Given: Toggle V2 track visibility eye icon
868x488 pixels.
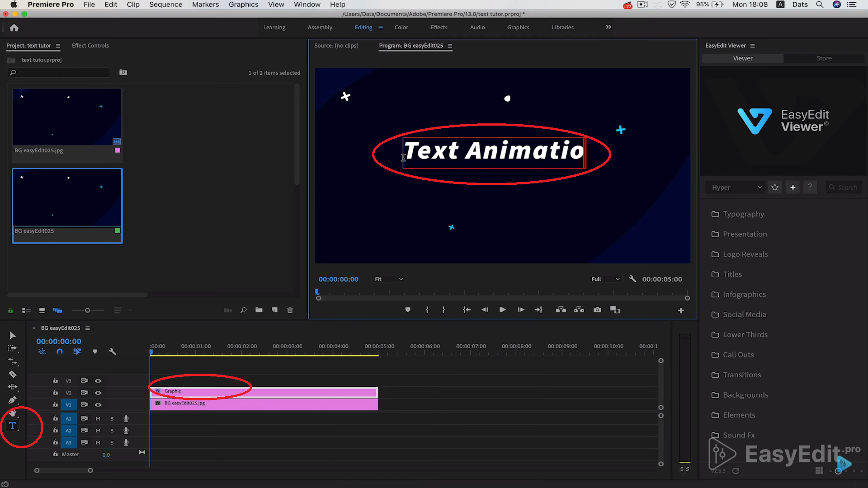Looking at the screenshot, I should 98,392.
